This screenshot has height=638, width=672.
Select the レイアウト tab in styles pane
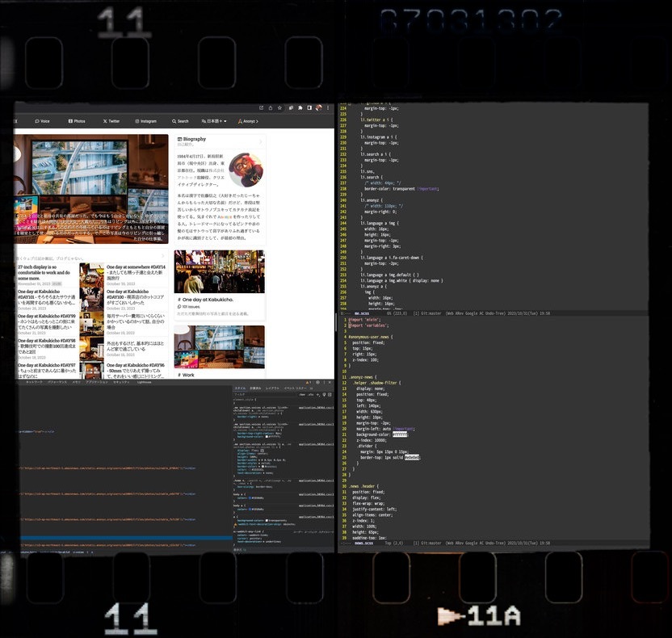click(x=272, y=388)
